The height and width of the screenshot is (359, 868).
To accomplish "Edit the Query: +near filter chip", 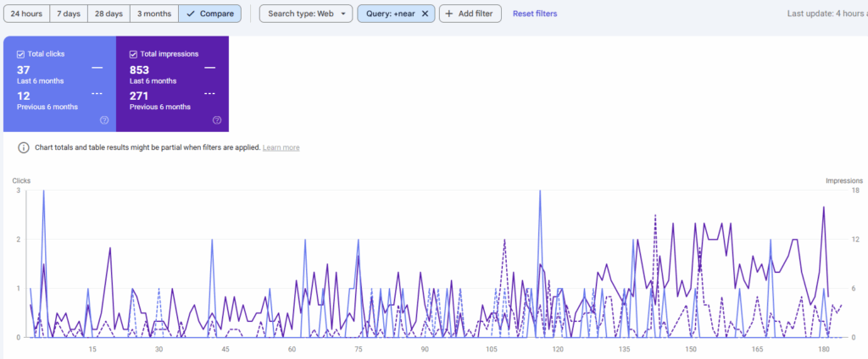I will (x=387, y=14).
